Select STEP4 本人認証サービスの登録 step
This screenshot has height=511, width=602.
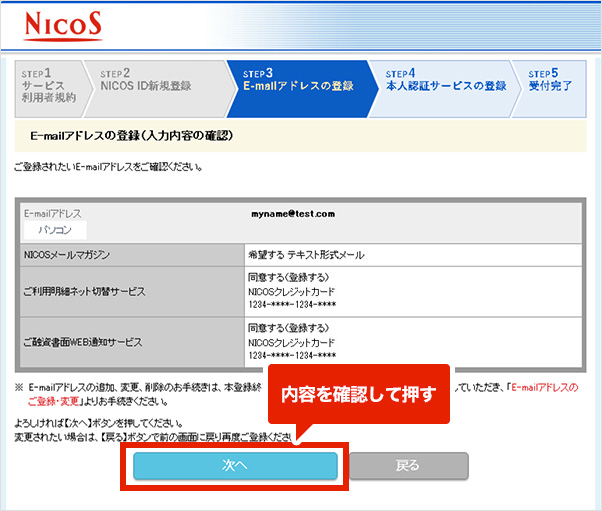445,80
